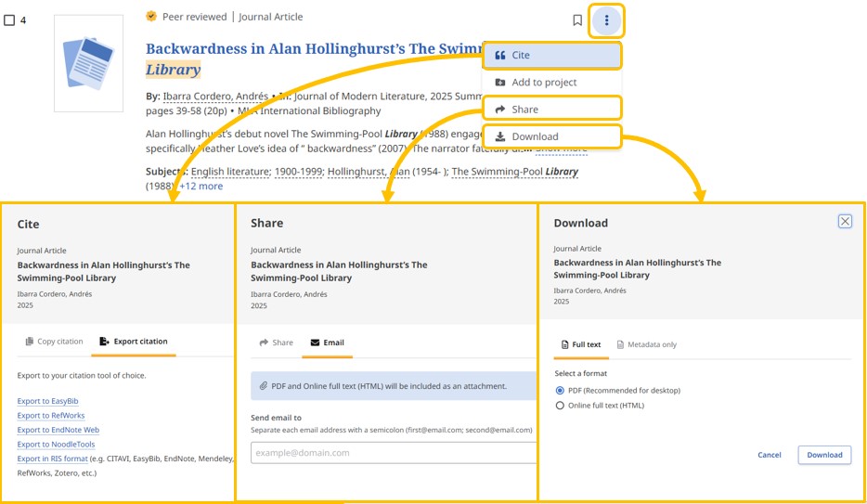Viewport: 867px width, 504px height.
Task: Click the email address input field
Action: pos(390,453)
